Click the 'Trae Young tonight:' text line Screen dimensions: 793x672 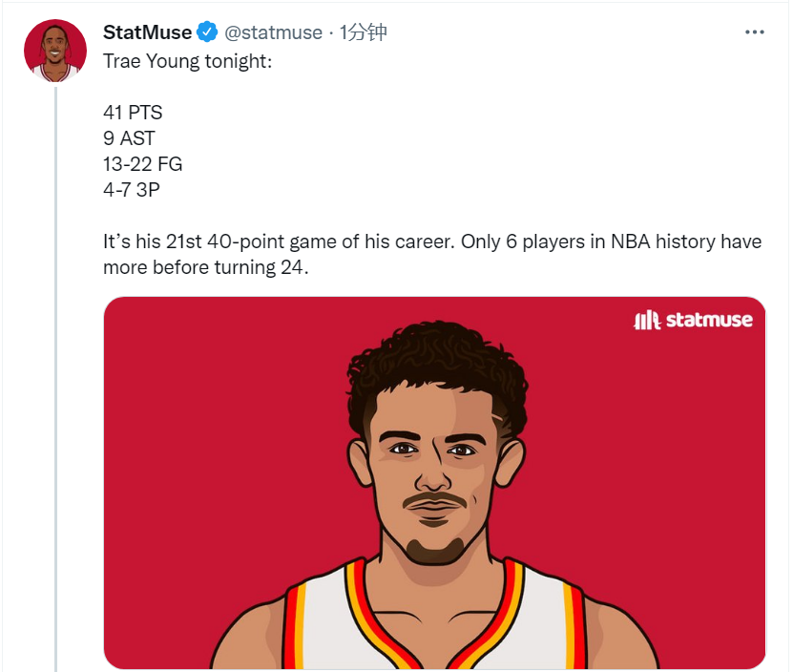click(188, 61)
